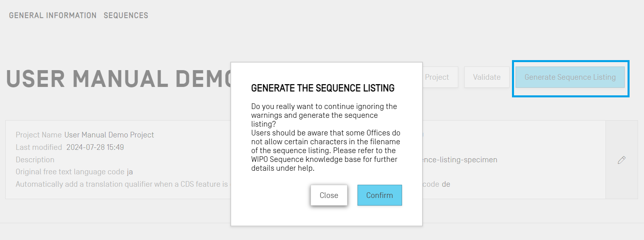This screenshot has height=240, width=644.
Task: Click the Confirm button in the dialog
Action: click(x=379, y=195)
